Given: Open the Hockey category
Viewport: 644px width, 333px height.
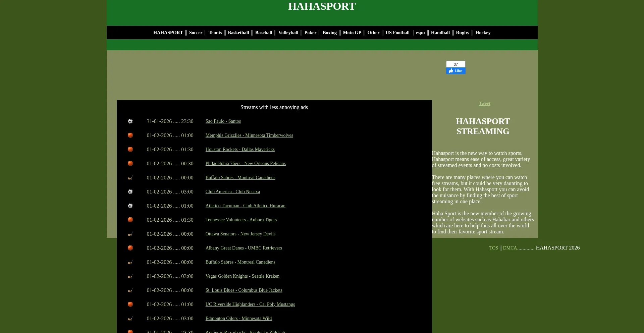Looking at the screenshot, I should (483, 33).
